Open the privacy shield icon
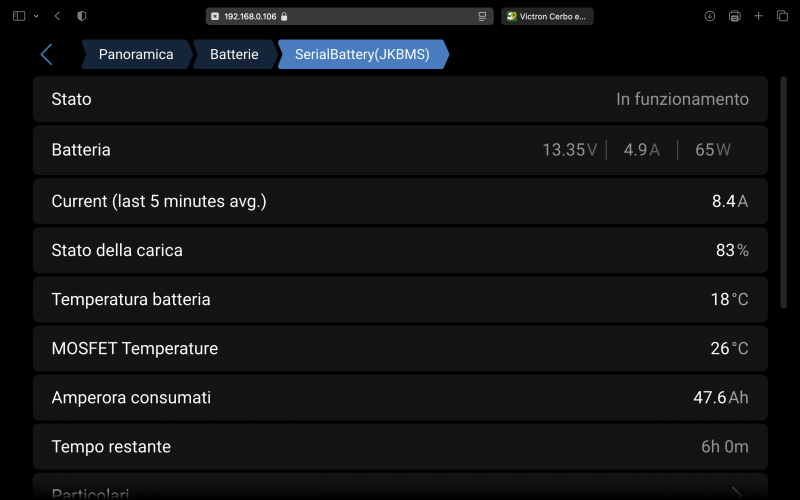 click(82, 16)
